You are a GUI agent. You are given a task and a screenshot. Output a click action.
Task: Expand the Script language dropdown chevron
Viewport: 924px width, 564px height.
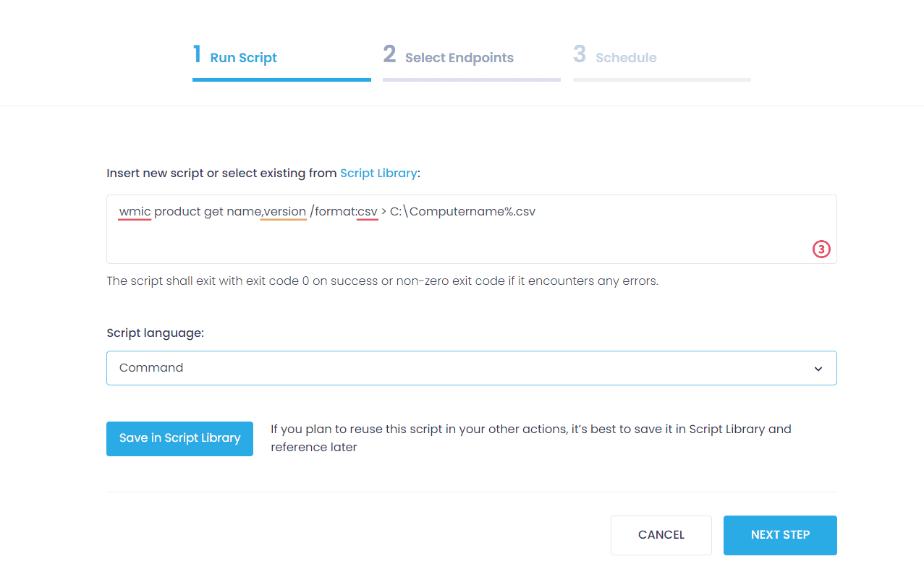(x=818, y=369)
